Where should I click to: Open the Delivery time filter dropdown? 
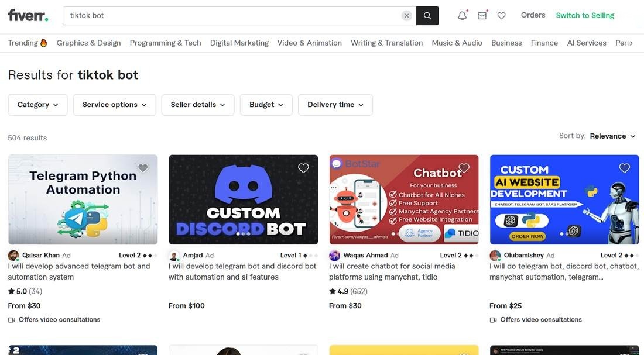point(335,105)
